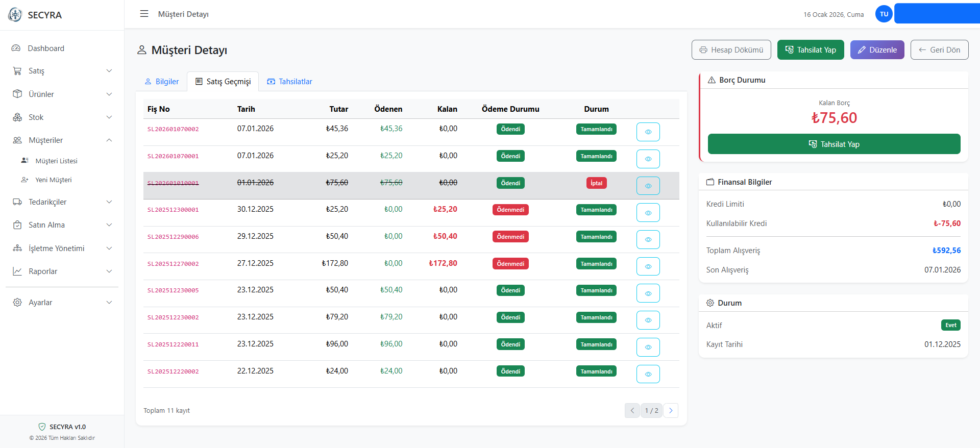This screenshot has width=980, height=448.
Task: Expand the Satış sidebar menu
Action: click(62, 71)
